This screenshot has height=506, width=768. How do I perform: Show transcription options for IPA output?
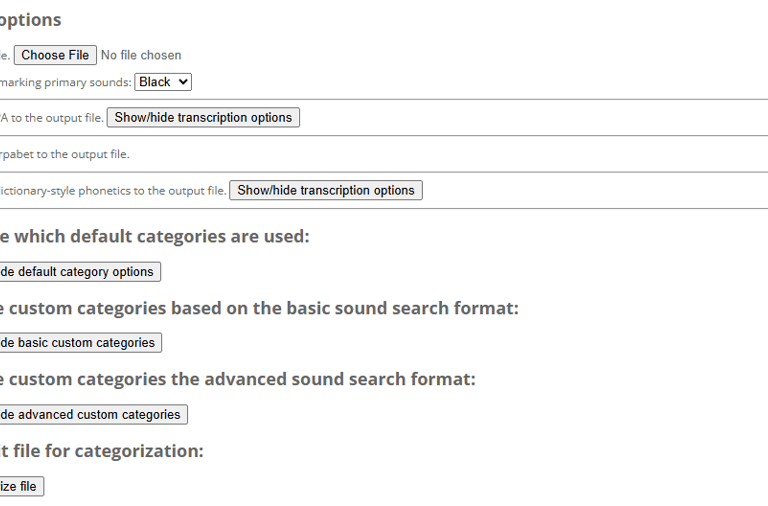coord(203,118)
